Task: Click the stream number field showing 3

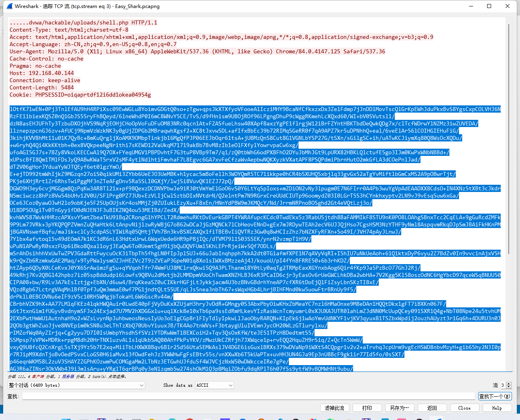Action: click(x=502, y=385)
